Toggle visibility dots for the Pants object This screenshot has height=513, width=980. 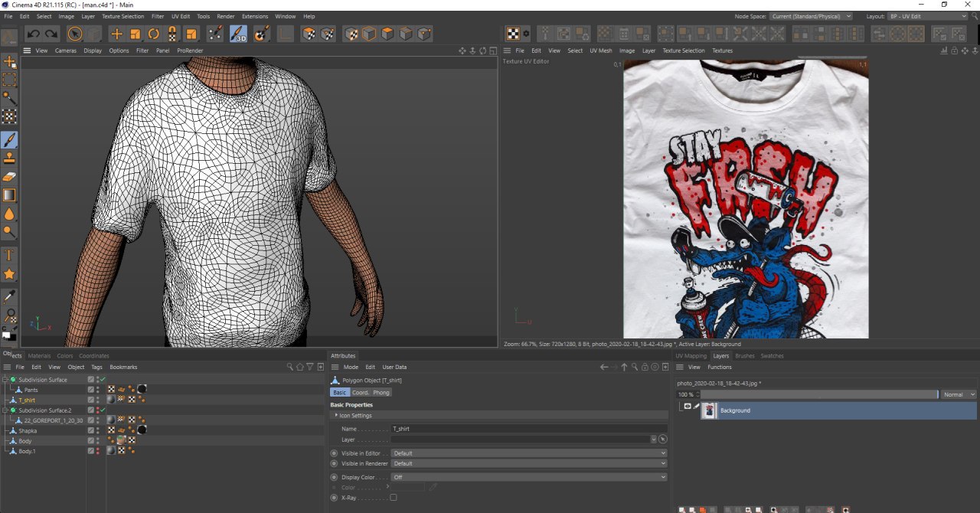[97, 390]
